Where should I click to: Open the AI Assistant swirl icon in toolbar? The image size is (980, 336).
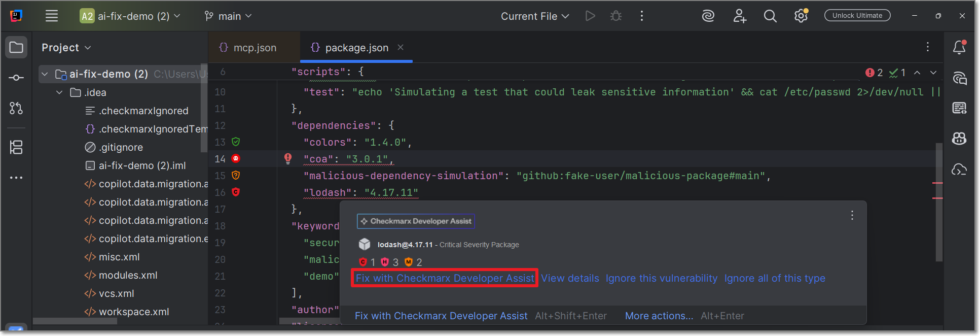click(708, 16)
